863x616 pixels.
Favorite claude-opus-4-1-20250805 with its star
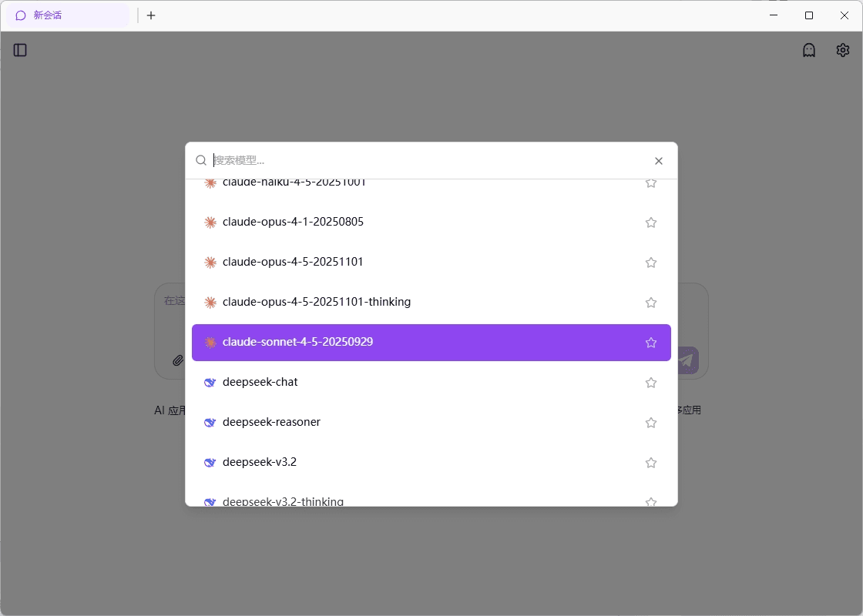click(650, 223)
